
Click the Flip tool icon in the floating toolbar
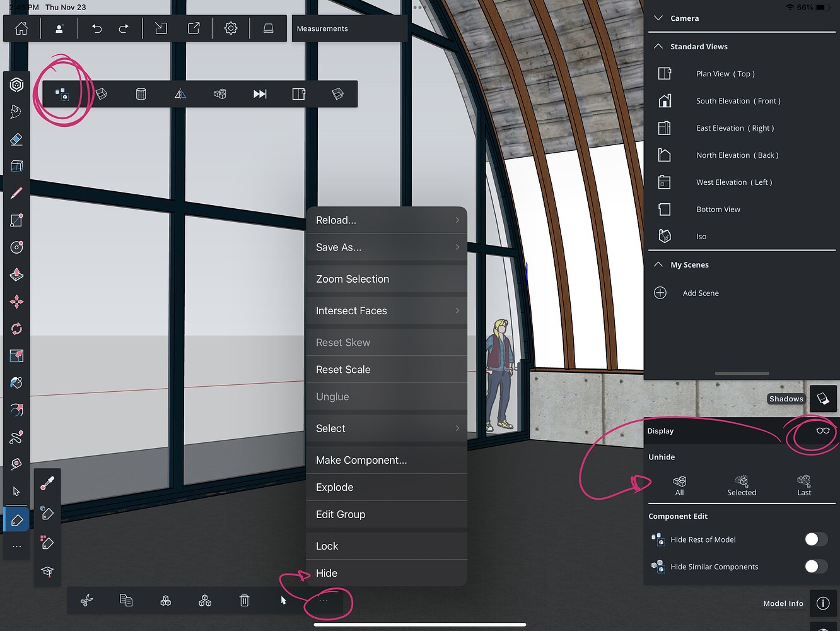coord(180,93)
